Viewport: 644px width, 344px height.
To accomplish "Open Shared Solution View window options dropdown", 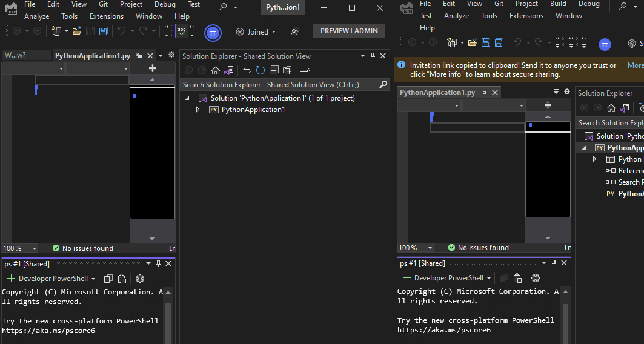I will tap(363, 56).
